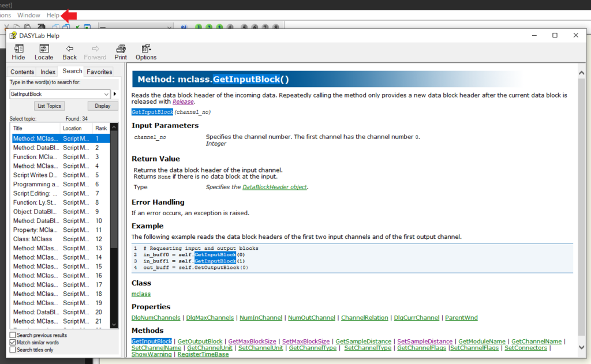Click the content pane vertical scrollbar
This screenshot has height=364, width=591.
point(581,206)
